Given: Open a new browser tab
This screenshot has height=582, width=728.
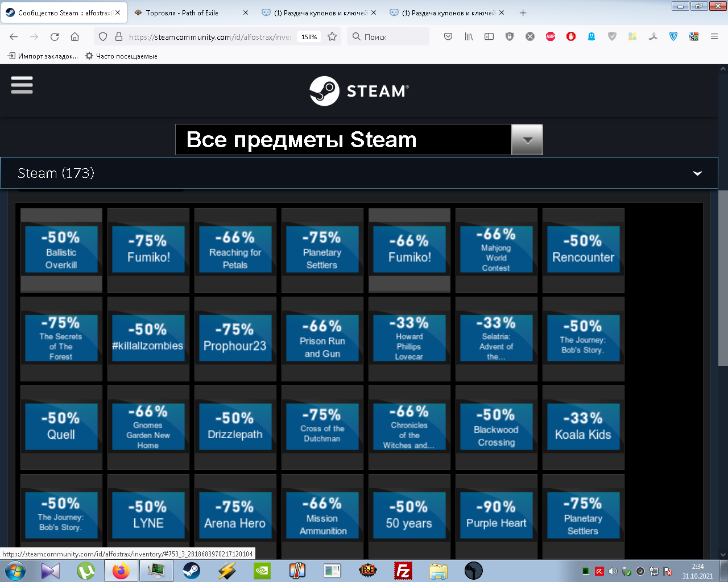Looking at the screenshot, I should (x=523, y=13).
